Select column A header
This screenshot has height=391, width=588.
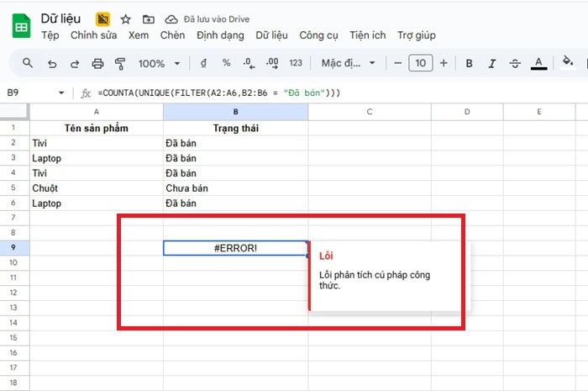[97, 112]
